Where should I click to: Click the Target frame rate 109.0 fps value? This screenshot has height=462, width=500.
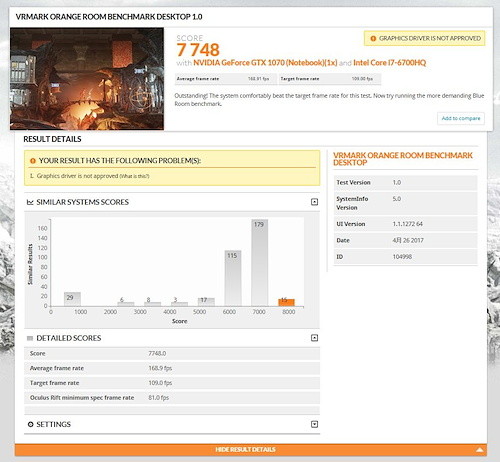coord(160,383)
